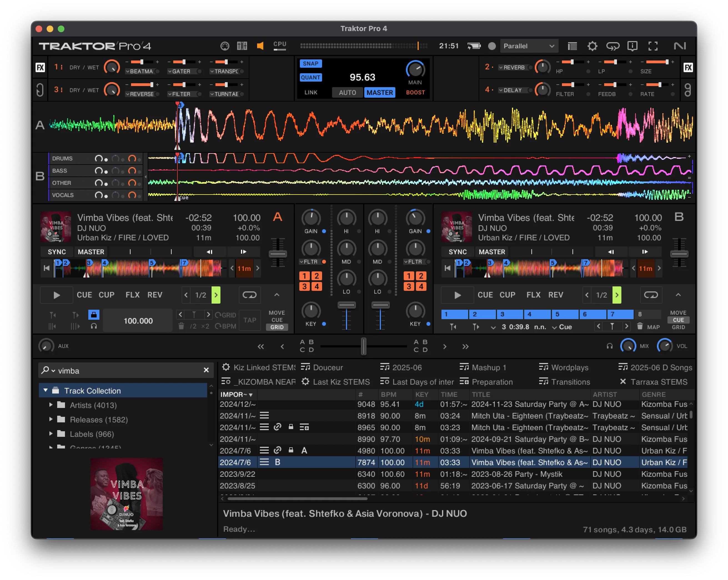Screen dimensions: 728x580
Task: Collapse Deck A advanced panel chevron
Action: coord(277,294)
